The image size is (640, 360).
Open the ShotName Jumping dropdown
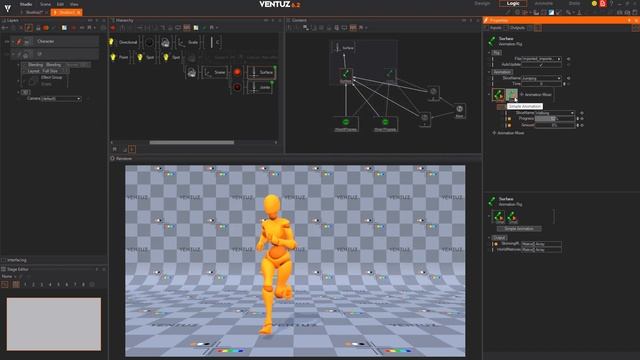541,78
